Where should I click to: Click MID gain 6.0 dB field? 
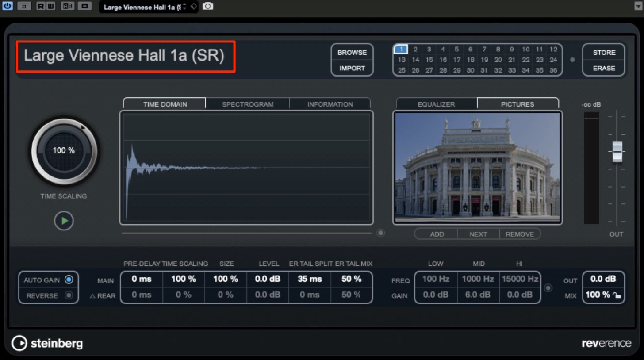click(x=478, y=295)
